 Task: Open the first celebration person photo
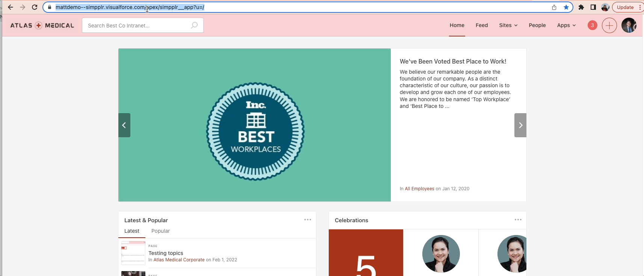441,254
